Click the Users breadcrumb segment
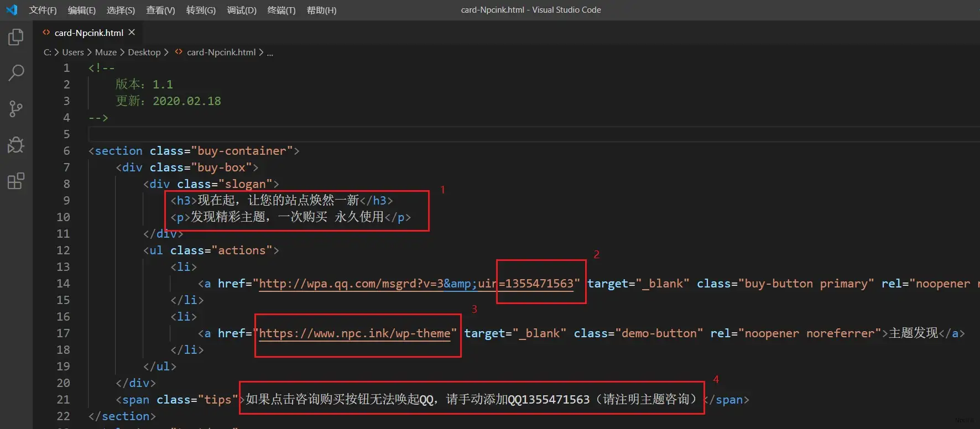980x429 pixels. tap(73, 52)
